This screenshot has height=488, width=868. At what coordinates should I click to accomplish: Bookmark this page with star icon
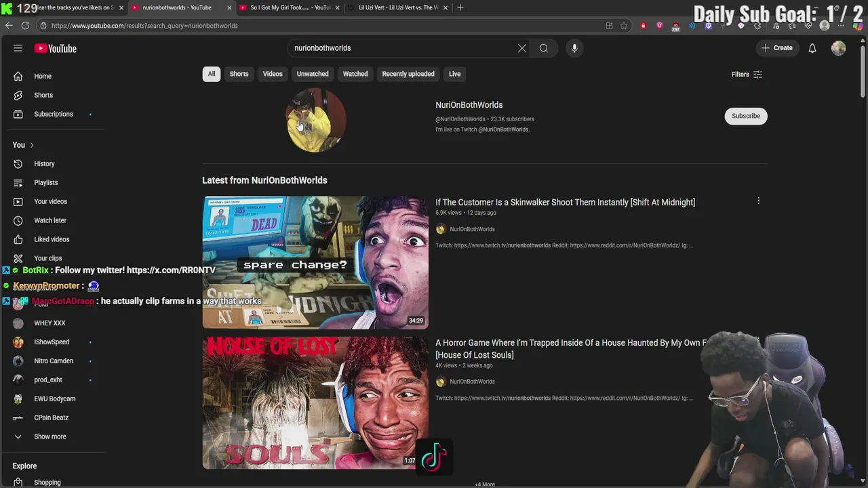pos(624,26)
